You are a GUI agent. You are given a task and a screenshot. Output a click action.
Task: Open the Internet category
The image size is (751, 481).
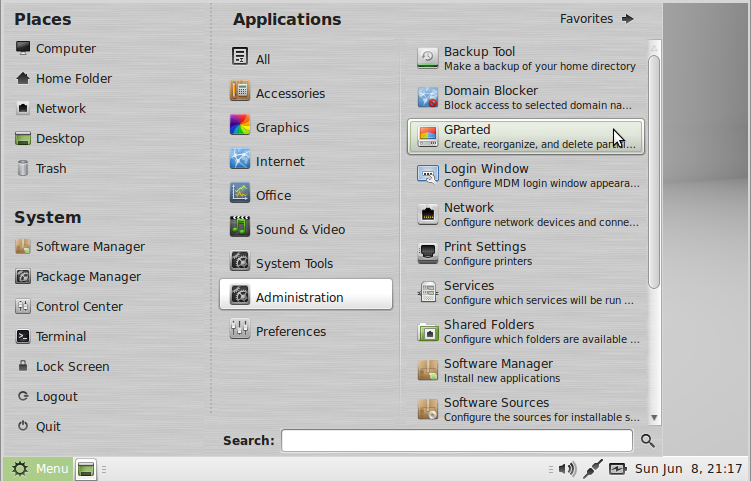[306, 161]
